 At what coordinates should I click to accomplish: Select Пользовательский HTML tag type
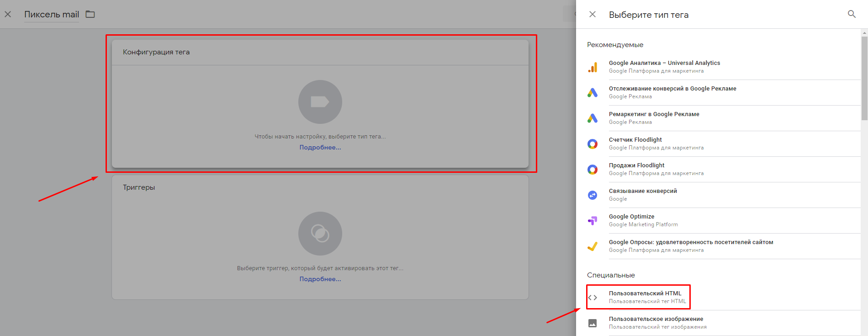(x=645, y=297)
